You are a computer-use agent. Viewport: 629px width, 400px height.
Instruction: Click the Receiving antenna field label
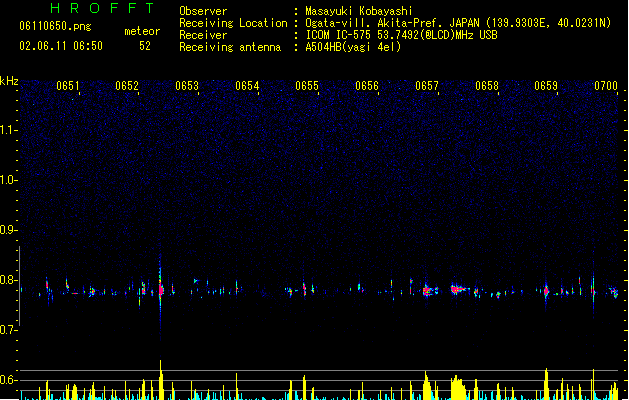click(230, 47)
